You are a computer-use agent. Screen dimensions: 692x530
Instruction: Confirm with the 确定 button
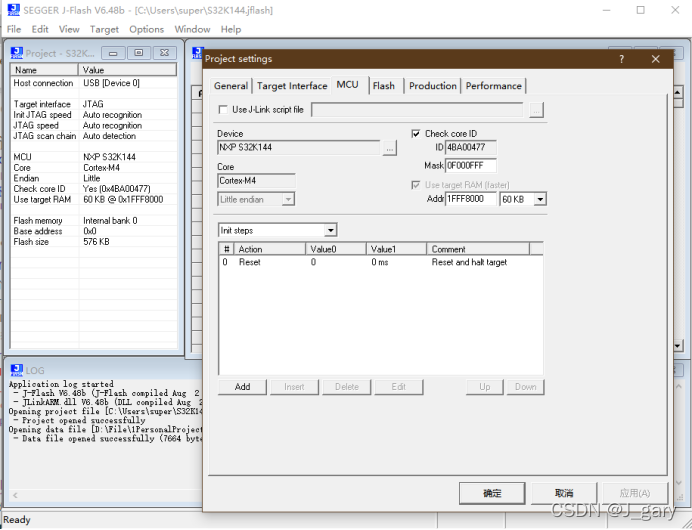click(x=492, y=493)
